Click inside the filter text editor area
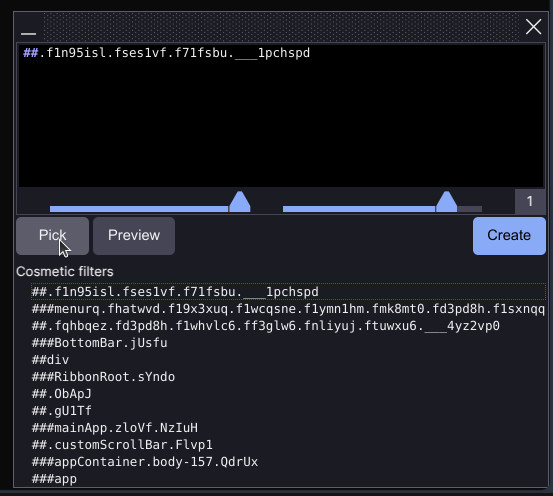 [281, 116]
